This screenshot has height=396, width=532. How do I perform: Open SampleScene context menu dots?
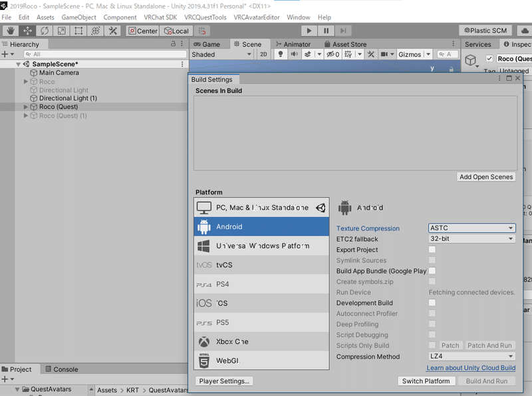tap(182, 64)
